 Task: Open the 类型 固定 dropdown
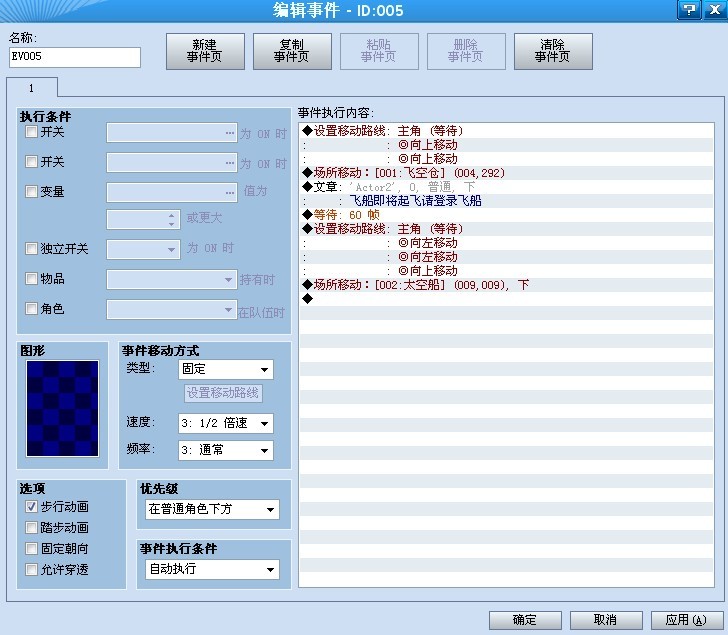pos(226,369)
